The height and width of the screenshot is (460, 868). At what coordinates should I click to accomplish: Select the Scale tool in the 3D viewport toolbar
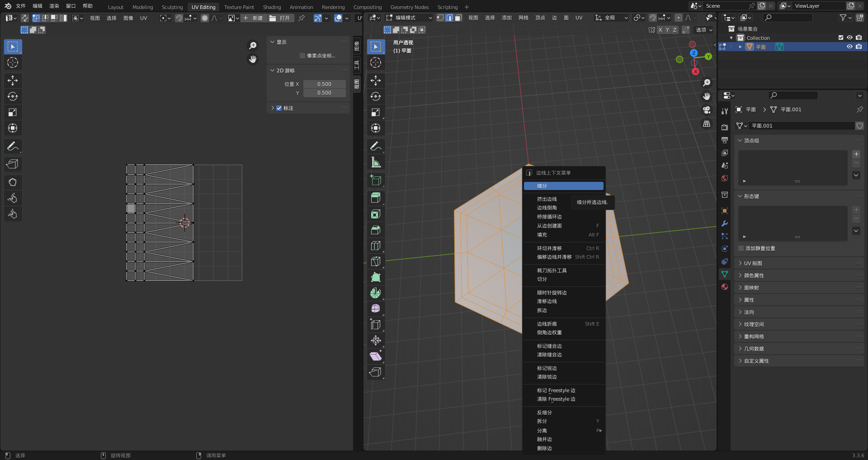tap(376, 112)
